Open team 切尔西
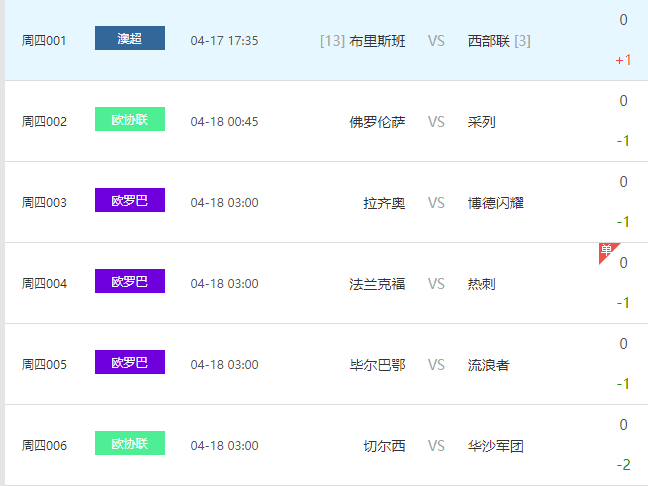648x486 pixels. [384, 446]
